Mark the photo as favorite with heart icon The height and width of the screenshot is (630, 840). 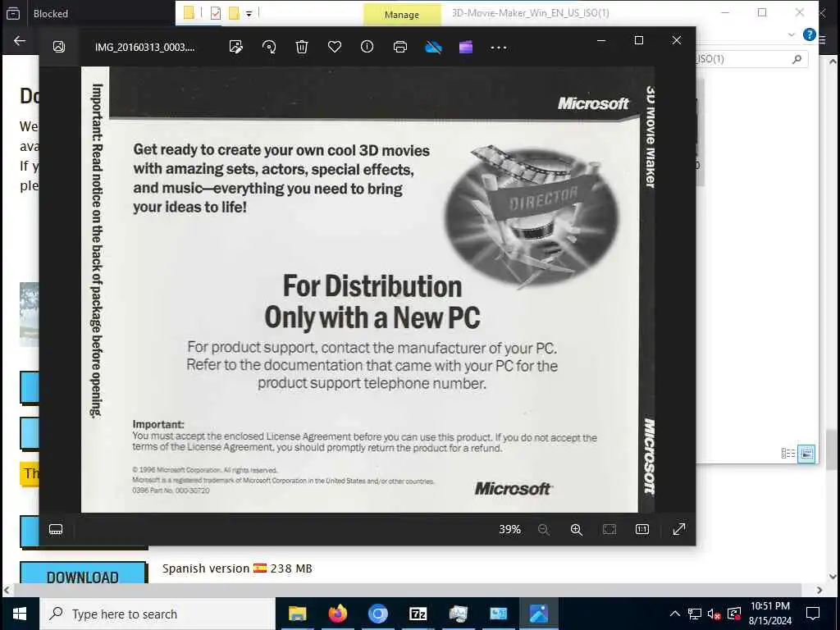coord(335,47)
